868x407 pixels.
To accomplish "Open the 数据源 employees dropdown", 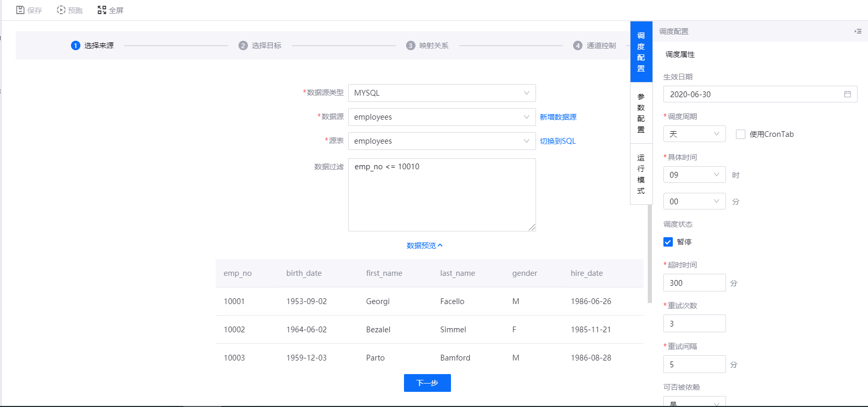I will [x=442, y=117].
